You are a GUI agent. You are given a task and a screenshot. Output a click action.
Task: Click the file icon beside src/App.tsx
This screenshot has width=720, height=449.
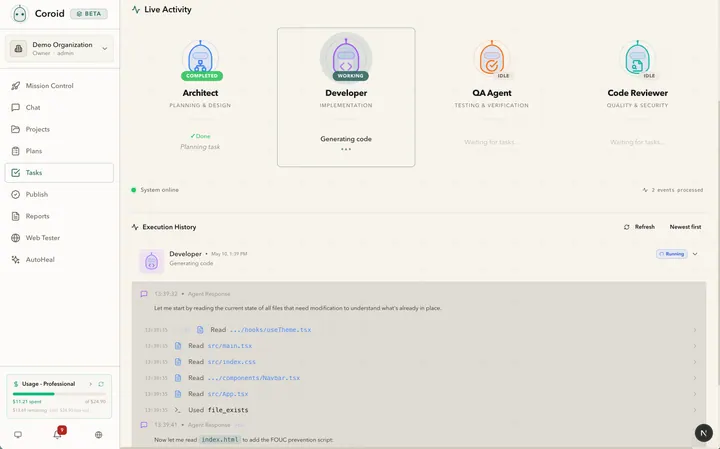(178, 394)
